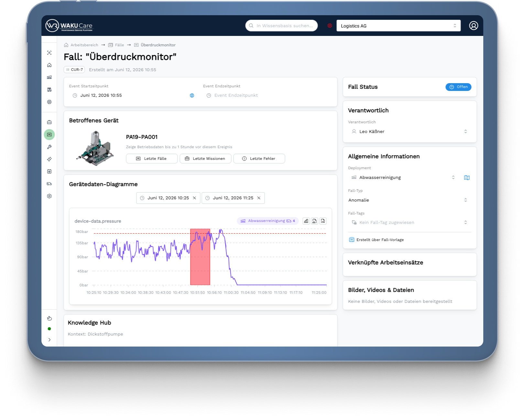Click the Verknüpfte Arbeitseinsätze heading
Viewport: 524px width, 420px height.
pyautogui.click(x=386, y=263)
